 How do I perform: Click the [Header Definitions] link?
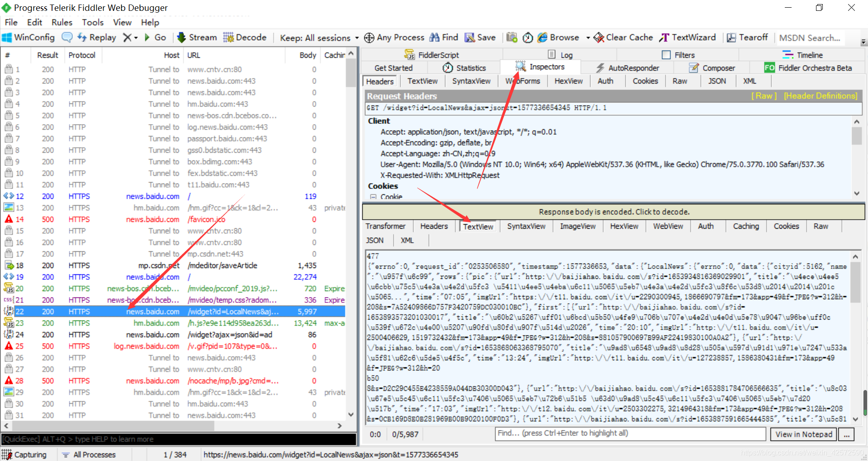coord(821,96)
